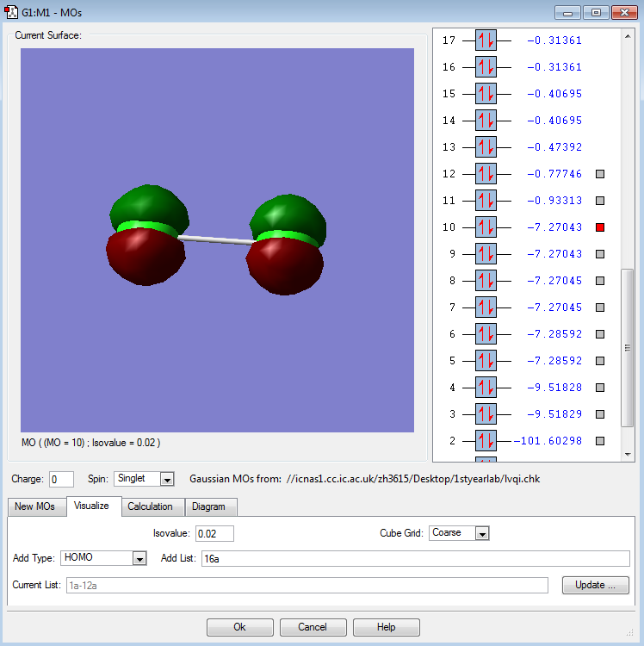The height and width of the screenshot is (646, 644).
Task: Click the MO caption below the surface view
Action: tap(91, 443)
